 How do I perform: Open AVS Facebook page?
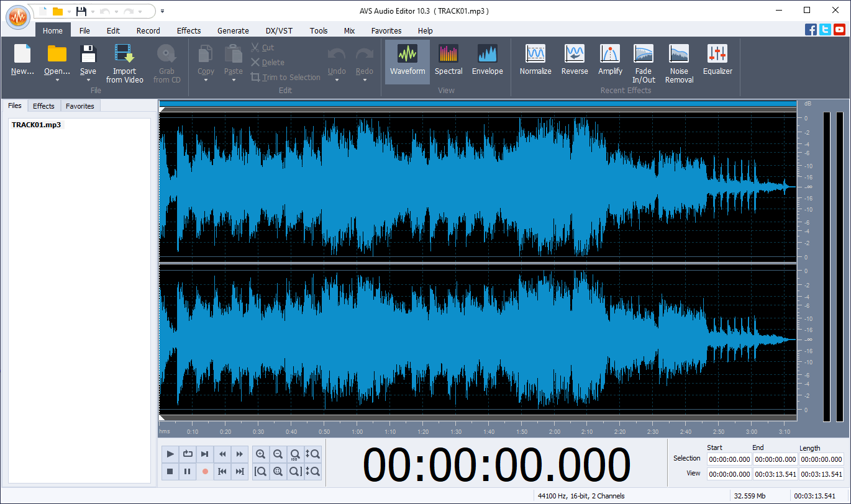point(812,29)
